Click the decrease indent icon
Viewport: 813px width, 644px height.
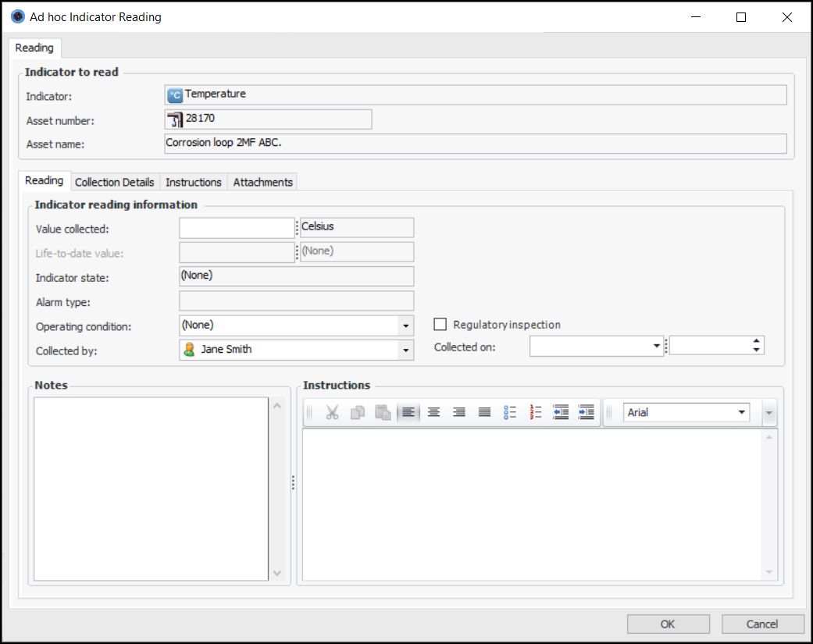tap(560, 413)
